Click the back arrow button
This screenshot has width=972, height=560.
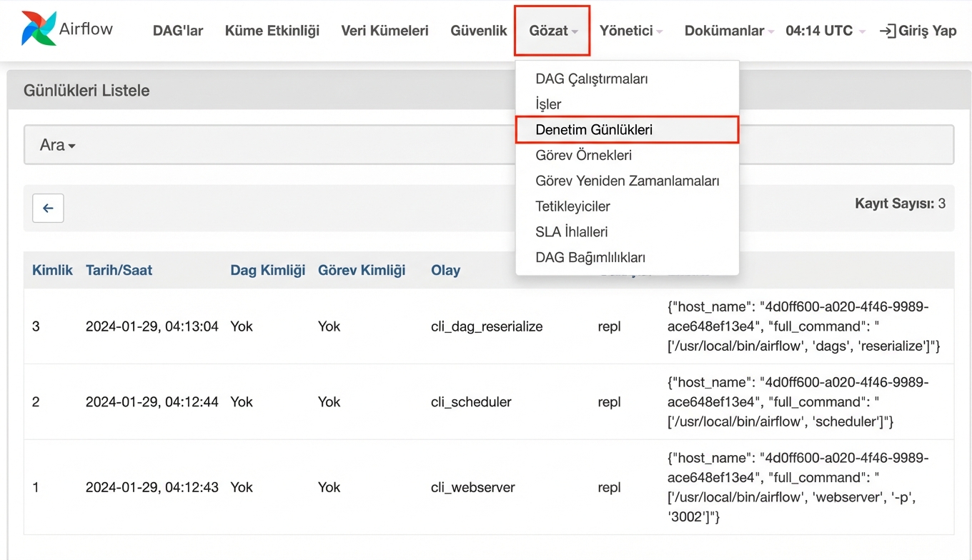tap(48, 208)
